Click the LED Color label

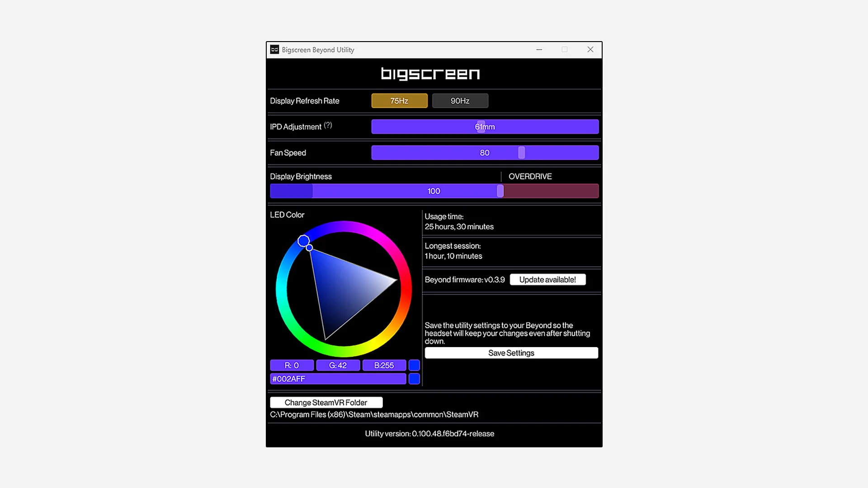click(x=287, y=215)
